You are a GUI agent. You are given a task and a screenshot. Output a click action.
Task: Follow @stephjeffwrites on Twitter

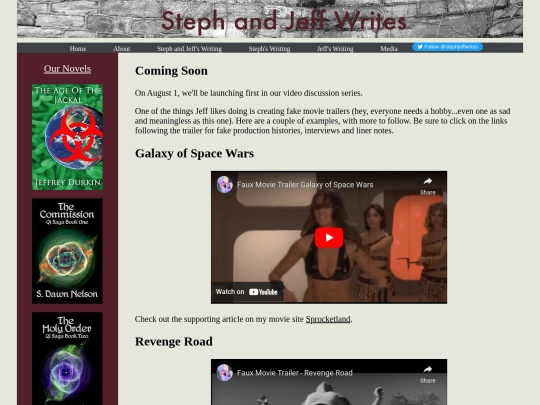click(447, 47)
